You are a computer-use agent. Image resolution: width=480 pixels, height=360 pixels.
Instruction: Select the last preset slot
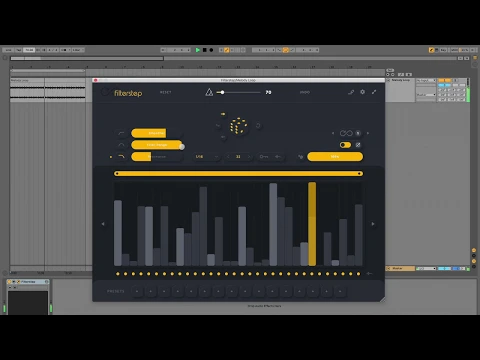340,291
